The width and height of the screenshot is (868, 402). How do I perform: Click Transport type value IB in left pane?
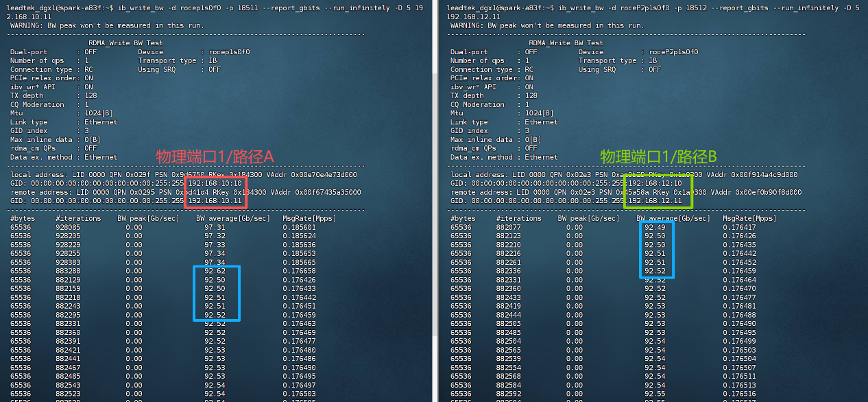[212, 60]
